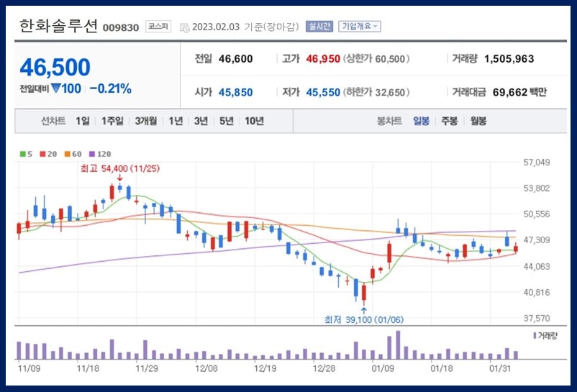Select the 10년 line chart tab
577x392 pixels.
coord(254,121)
